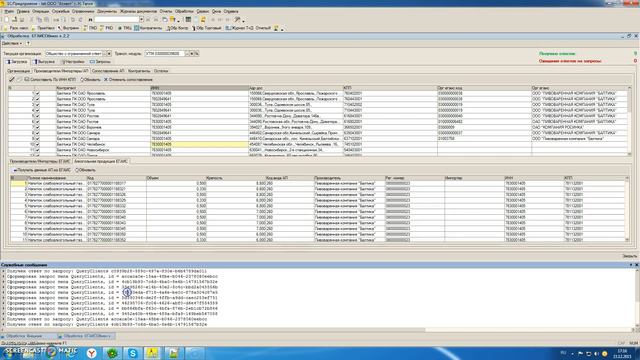The height and width of the screenshot is (360, 640).
Task: Click Обновить above the alcohol products table
Action: 85,170
